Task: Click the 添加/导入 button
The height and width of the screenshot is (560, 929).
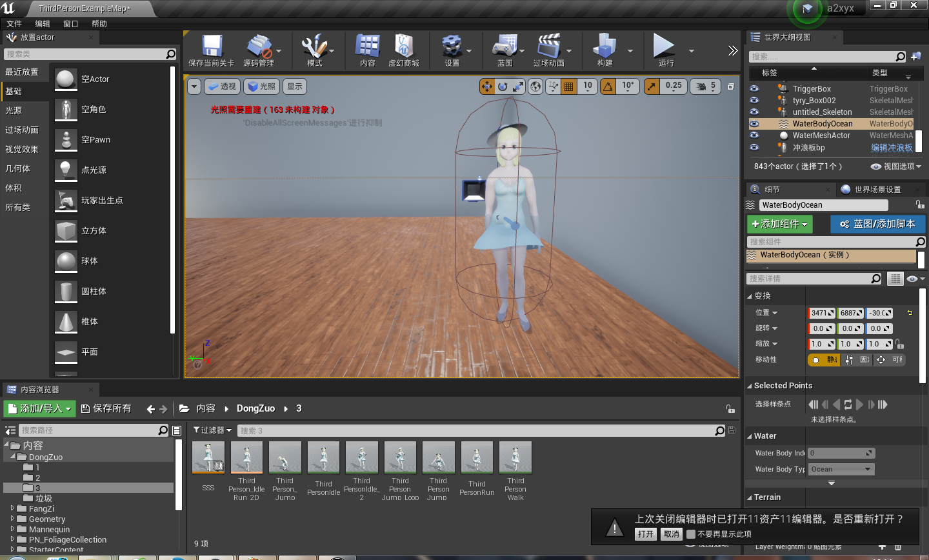Action: point(39,408)
